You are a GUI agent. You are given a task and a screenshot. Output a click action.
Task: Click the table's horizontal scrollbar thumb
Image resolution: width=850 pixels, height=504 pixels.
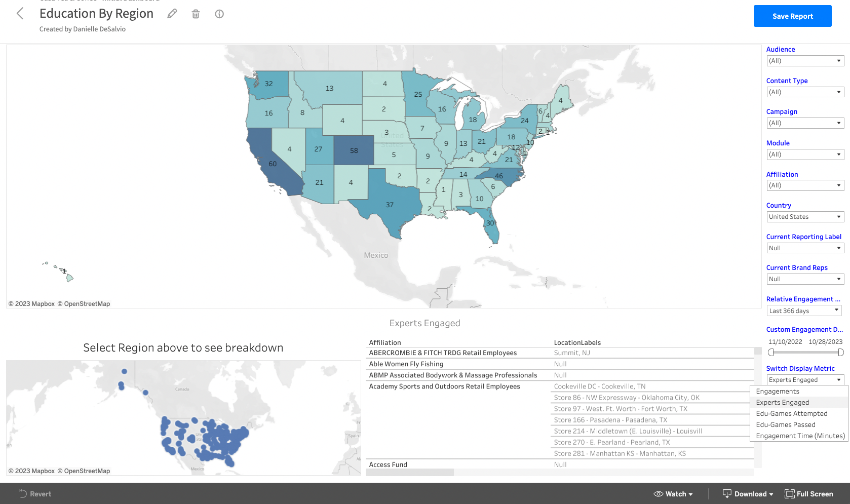(x=409, y=472)
